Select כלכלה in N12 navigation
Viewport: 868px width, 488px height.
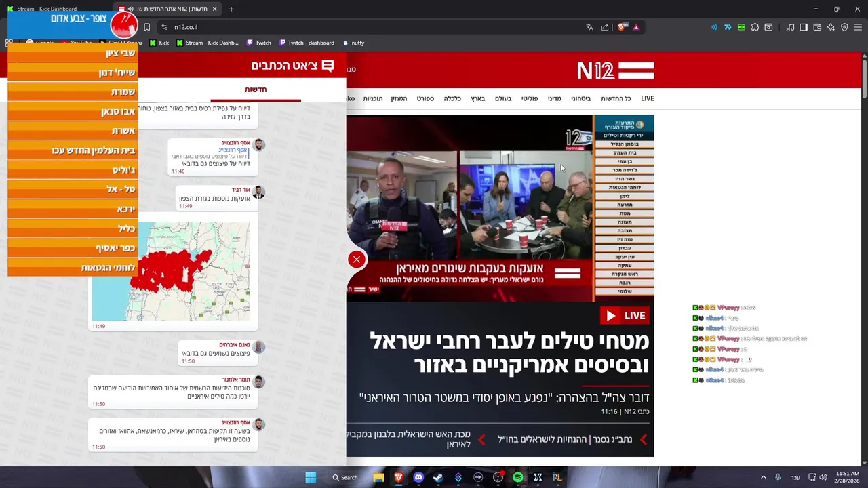point(452,99)
